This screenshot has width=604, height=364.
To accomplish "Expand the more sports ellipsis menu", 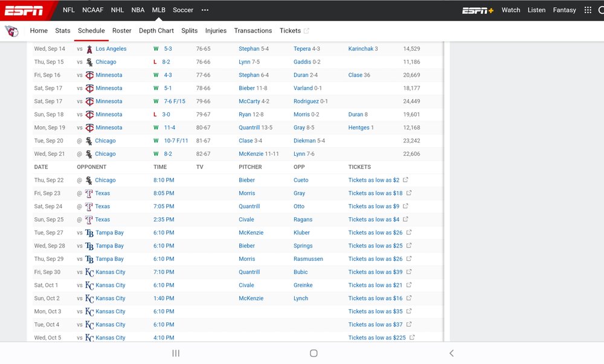I will 205,10.
